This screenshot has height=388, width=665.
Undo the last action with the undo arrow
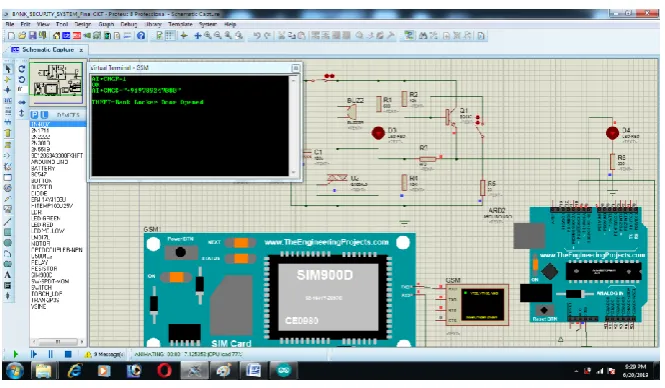(x=257, y=36)
